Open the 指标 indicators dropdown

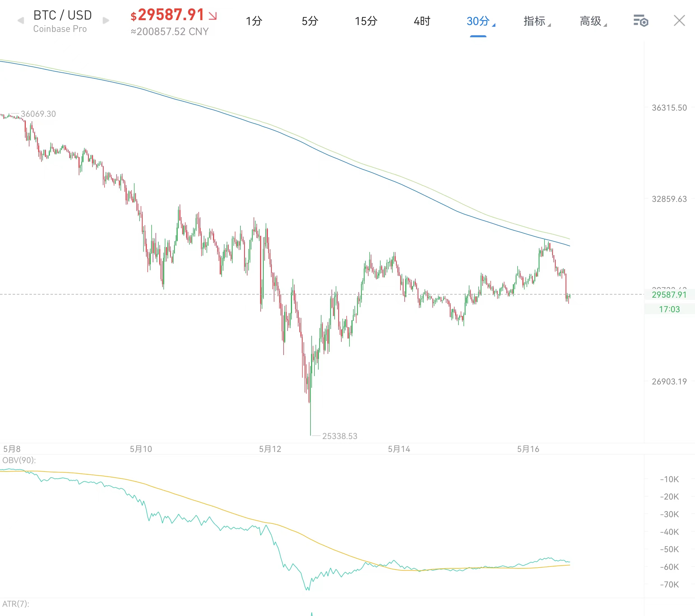pyautogui.click(x=537, y=21)
